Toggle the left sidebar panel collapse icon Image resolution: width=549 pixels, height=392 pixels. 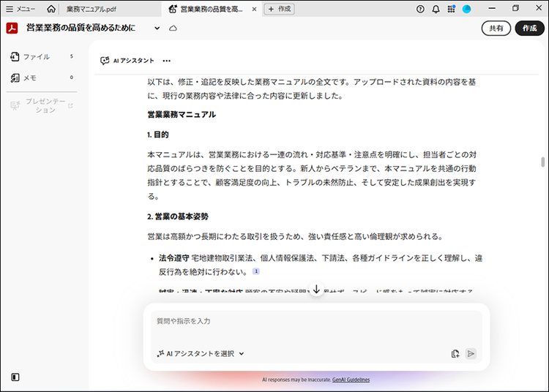[x=15, y=377]
